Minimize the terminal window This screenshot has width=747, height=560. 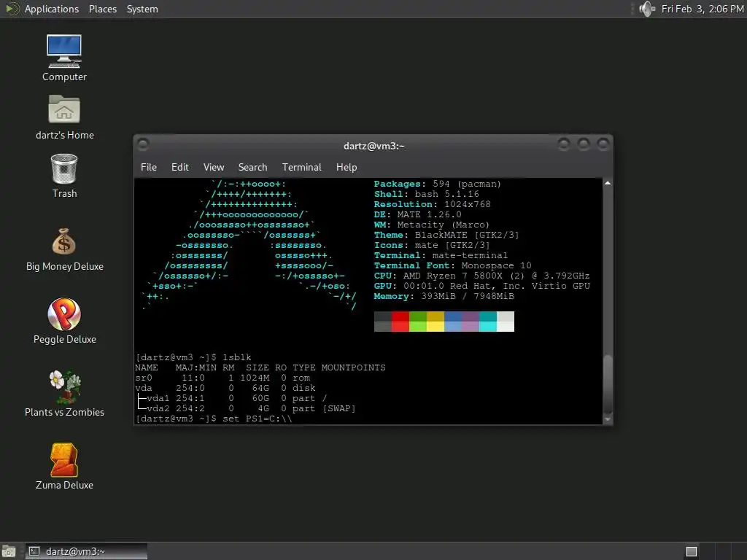[564, 144]
